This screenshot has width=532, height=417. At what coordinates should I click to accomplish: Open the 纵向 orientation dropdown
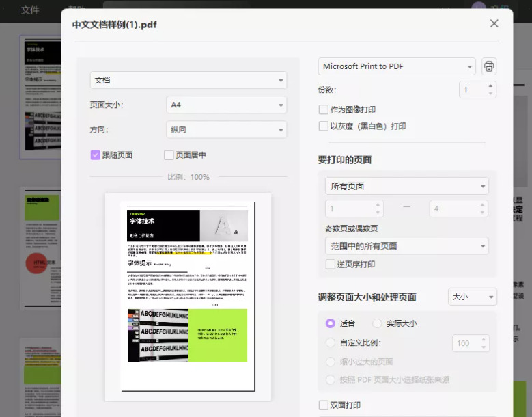[226, 129]
